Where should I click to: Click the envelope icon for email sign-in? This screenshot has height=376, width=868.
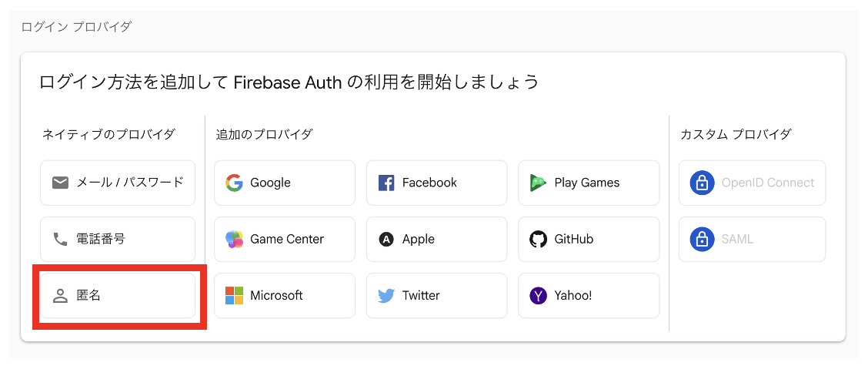(x=60, y=183)
